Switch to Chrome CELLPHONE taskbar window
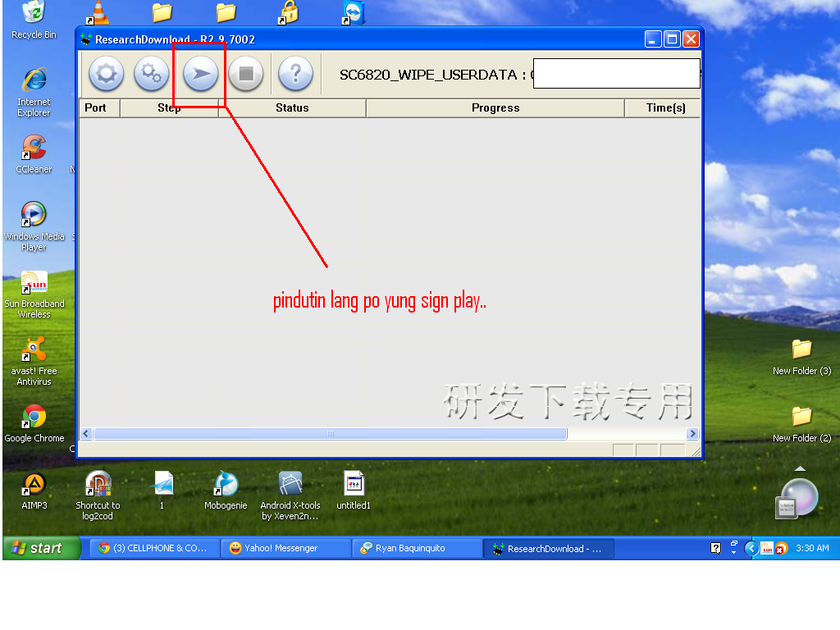The image size is (840, 630). (154, 548)
